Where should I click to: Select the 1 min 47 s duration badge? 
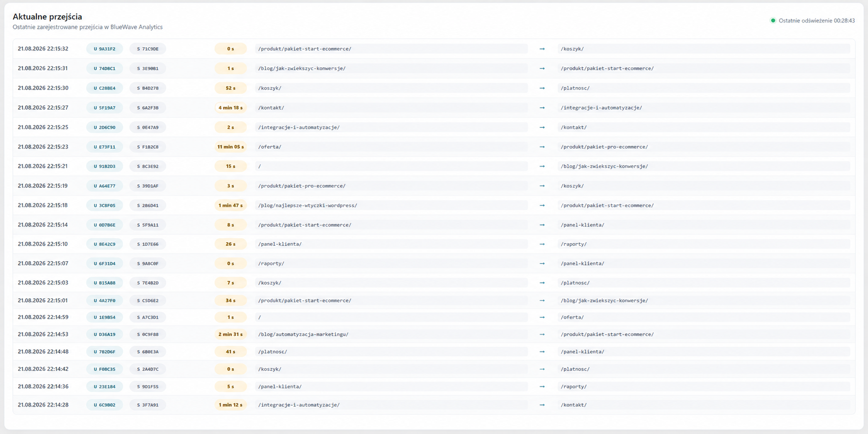(230, 206)
